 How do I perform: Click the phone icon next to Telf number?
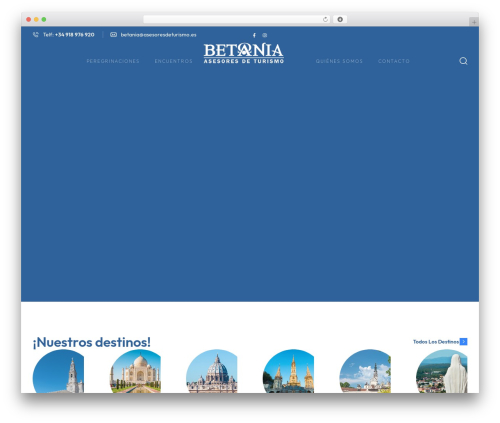(36, 35)
